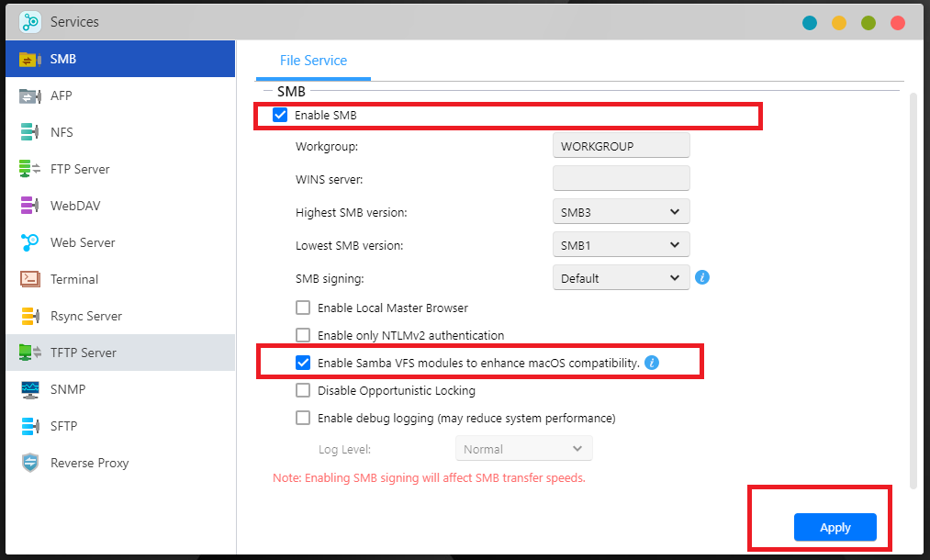Open the Web Server icon
The height and width of the screenshot is (560, 930).
[30, 242]
